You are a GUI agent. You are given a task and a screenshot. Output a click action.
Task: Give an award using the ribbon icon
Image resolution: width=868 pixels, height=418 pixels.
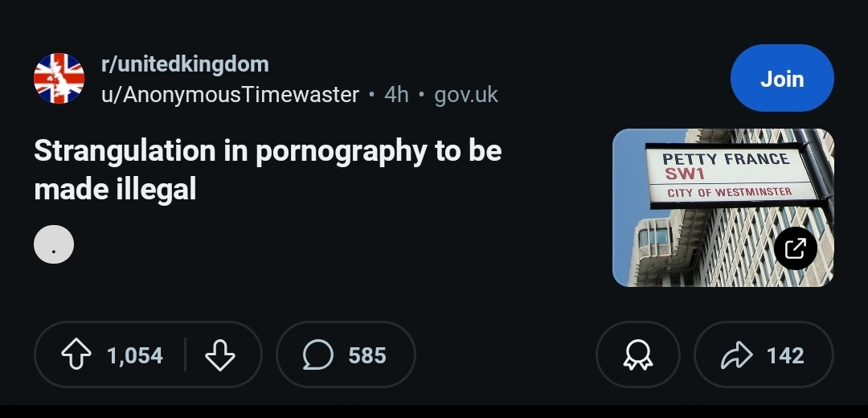[637, 354]
